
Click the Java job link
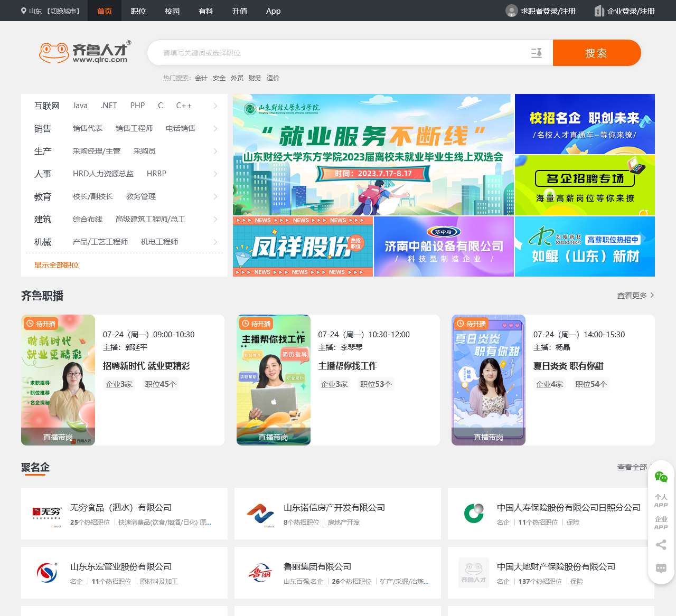[80, 106]
